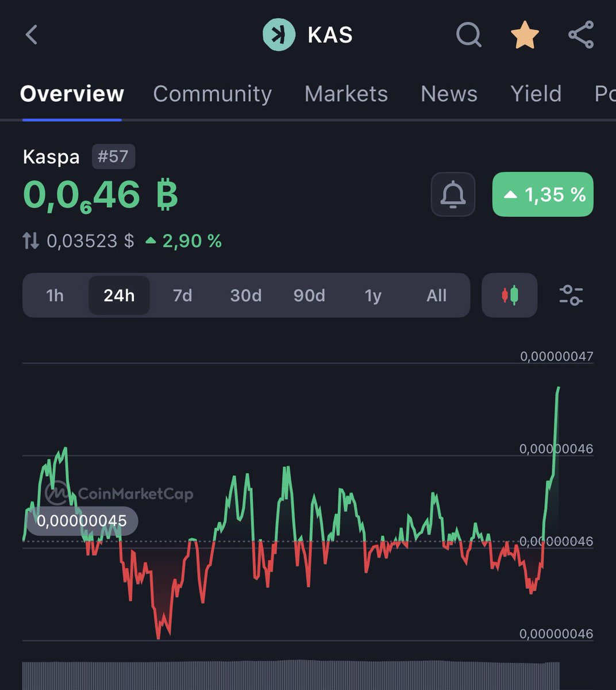Switch to Overview tab

pyautogui.click(x=72, y=94)
